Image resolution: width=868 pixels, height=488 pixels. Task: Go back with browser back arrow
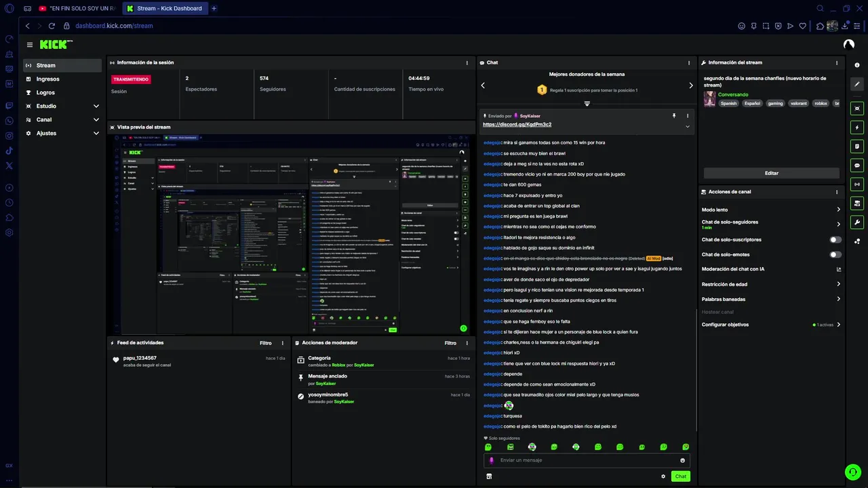[27, 26]
